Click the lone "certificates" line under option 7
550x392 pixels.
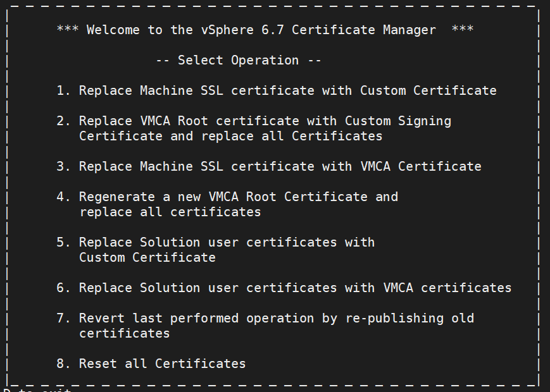(x=125, y=333)
